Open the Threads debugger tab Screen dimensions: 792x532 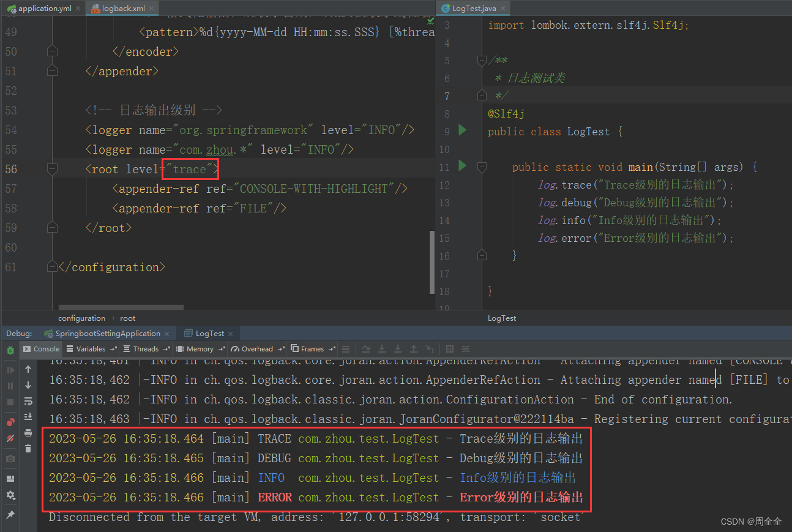[x=146, y=349]
